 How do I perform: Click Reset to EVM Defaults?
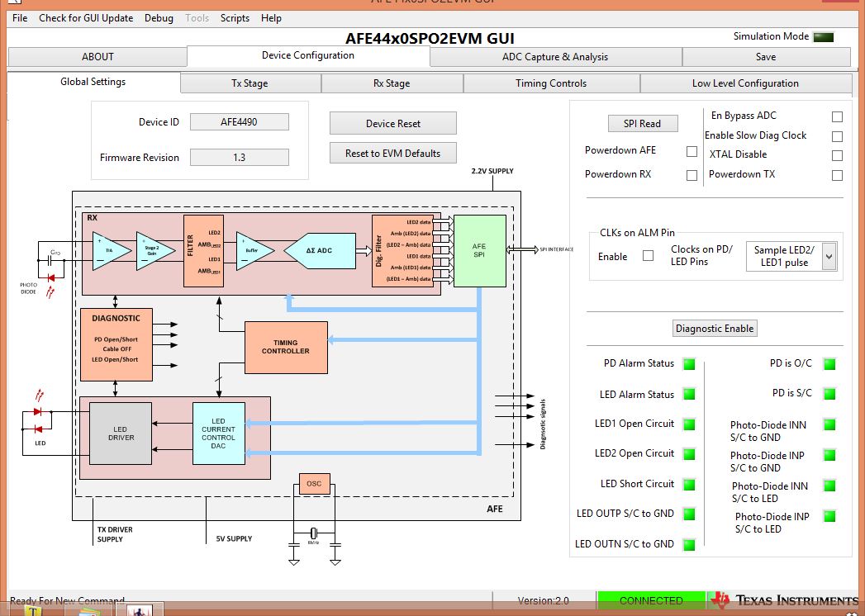point(393,154)
